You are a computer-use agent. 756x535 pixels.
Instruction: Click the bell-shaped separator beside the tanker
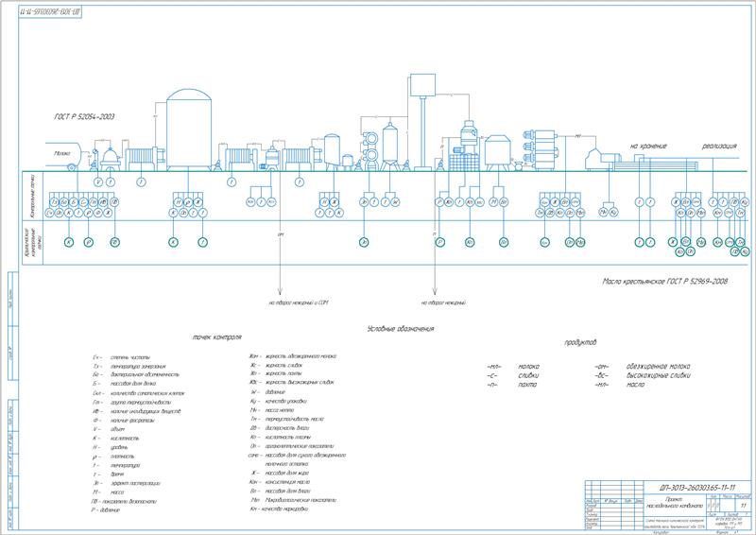tap(112, 158)
